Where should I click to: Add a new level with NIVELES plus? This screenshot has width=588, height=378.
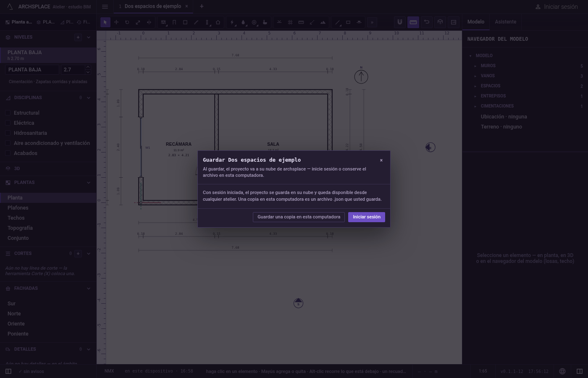(78, 37)
